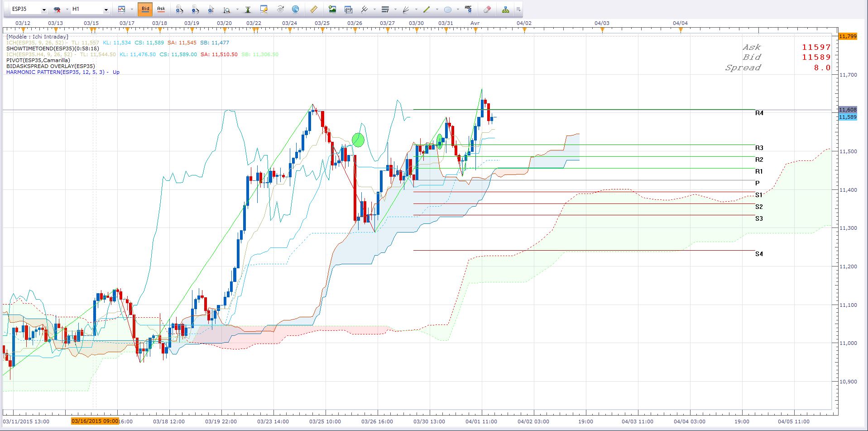Viewport: 868px width, 431px height.
Task: Select the zoom cursor pointer tool
Action: coord(211,9)
